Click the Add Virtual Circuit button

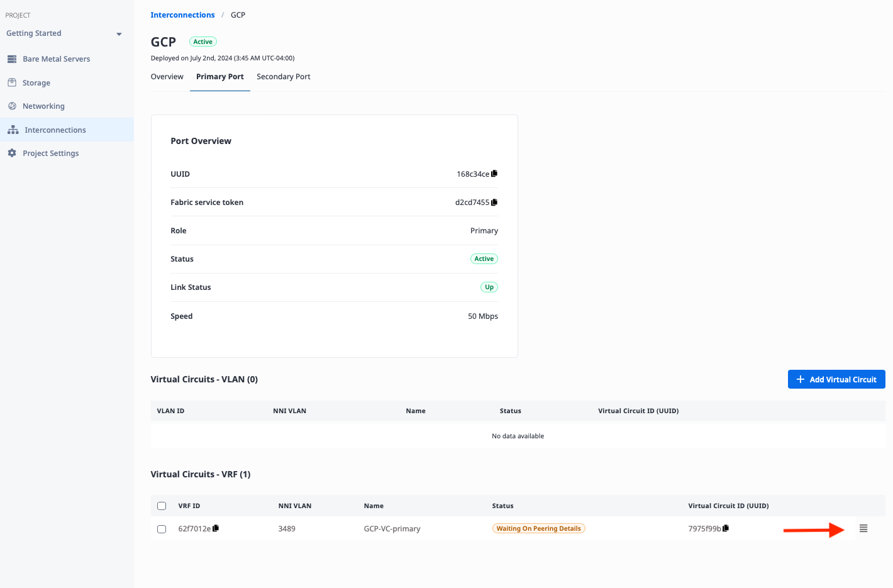pos(836,379)
